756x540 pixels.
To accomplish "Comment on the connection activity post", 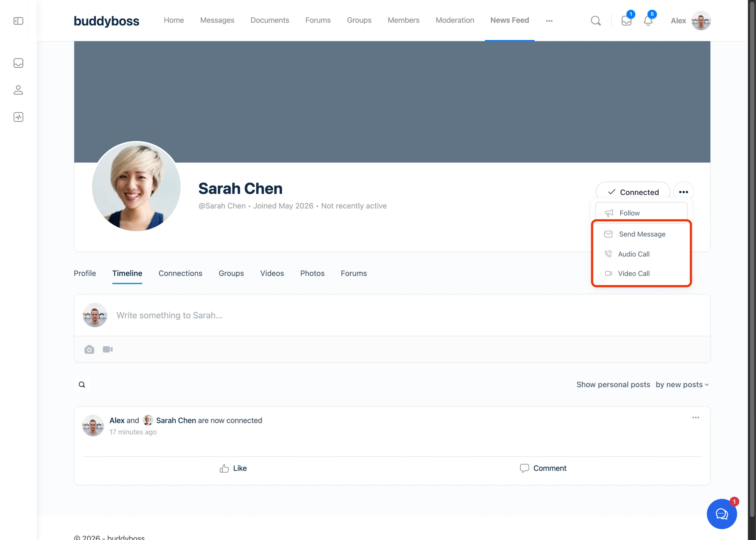I will (543, 468).
